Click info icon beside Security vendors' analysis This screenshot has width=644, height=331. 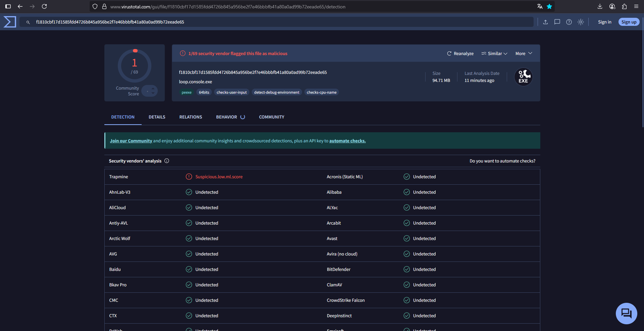click(167, 161)
